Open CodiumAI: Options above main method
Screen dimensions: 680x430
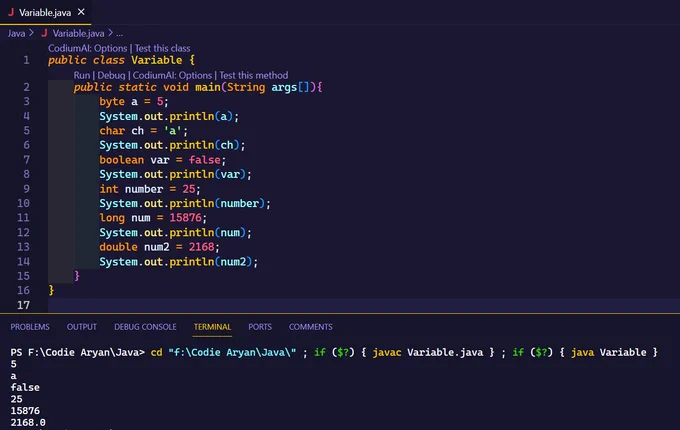[172, 75]
